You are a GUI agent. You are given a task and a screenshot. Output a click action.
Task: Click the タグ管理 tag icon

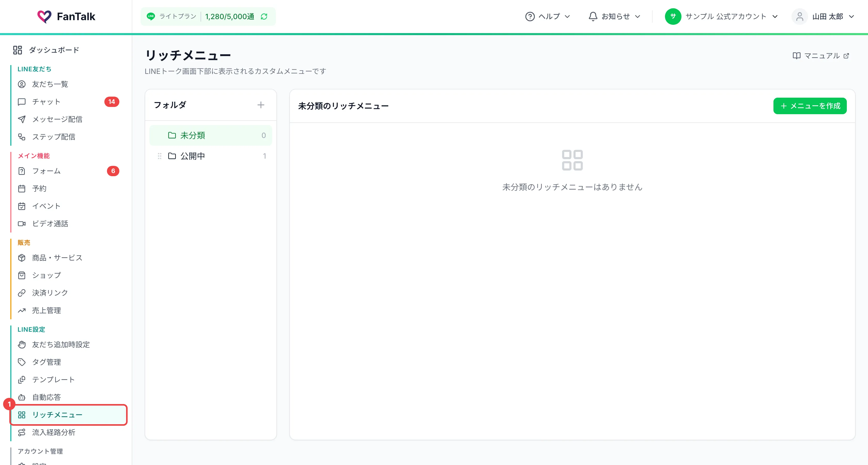(x=21, y=362)
